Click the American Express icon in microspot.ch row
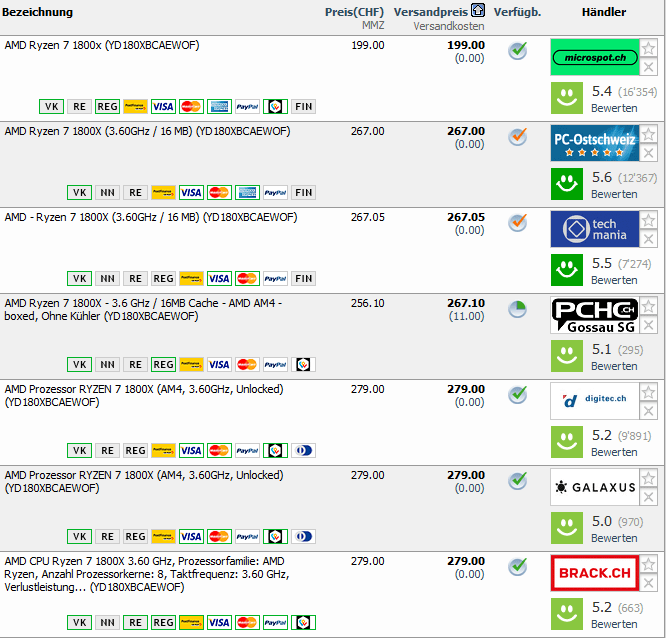Image resolution: width=666 pixels, height=638 pixels. pyautogui.click(x=219, y=107)
